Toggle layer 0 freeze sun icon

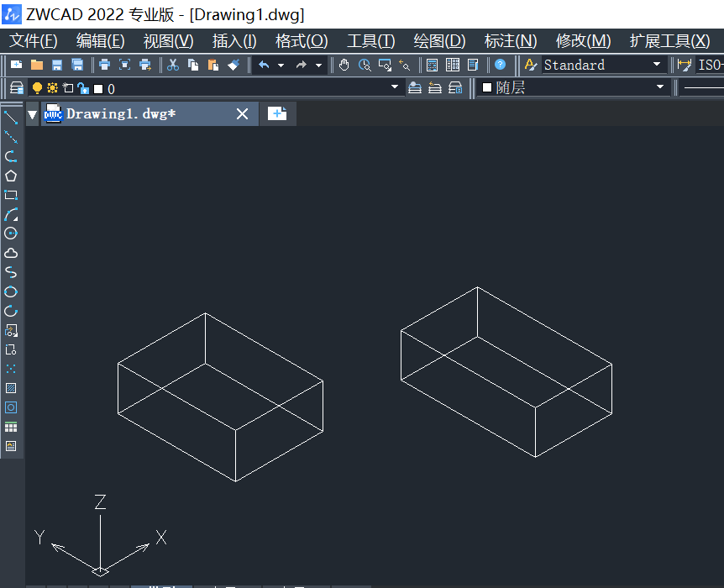point(53,87)
